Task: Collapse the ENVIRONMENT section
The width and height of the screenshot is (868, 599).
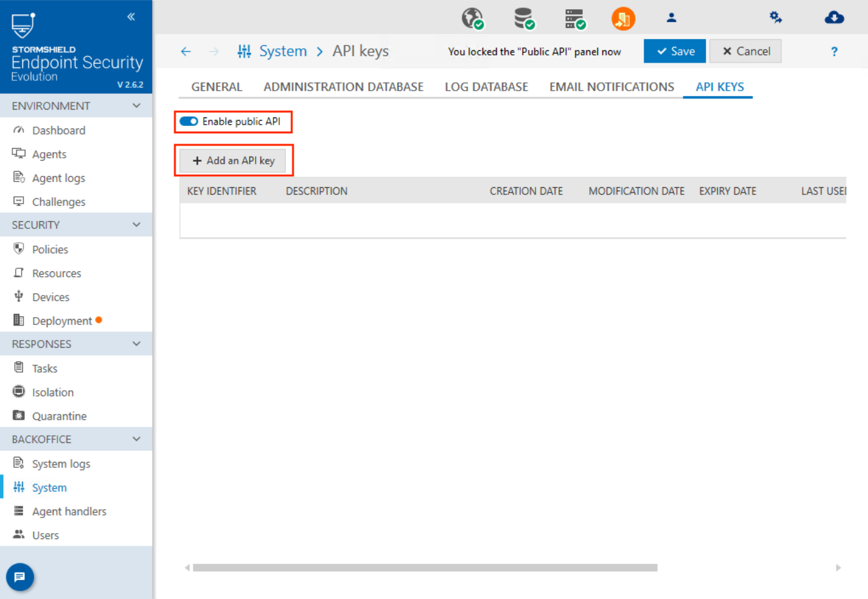Action: point(136,106)
